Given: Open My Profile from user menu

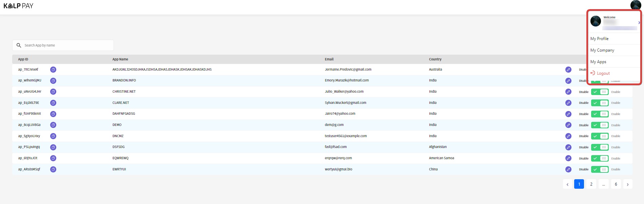Looking at the screenshot, I should click(599, 39).
